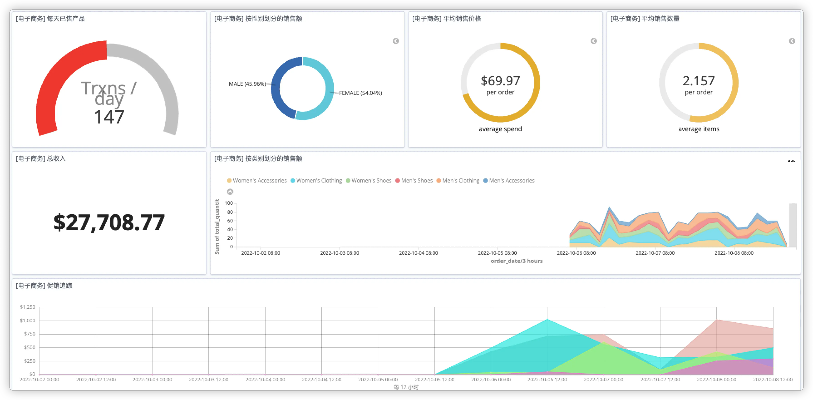
Task: Toggle Women's Accessories legend series
Action: (260, 181)
